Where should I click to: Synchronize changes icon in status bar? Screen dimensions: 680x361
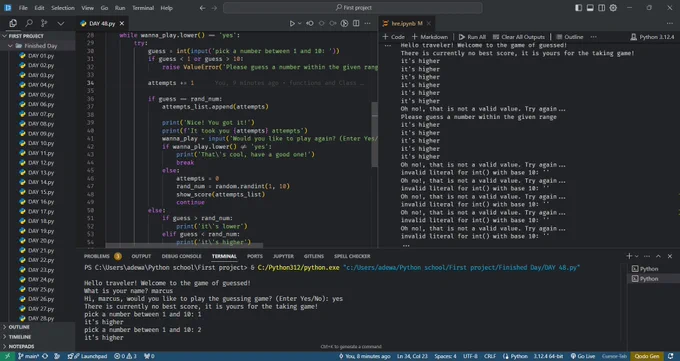45,356
